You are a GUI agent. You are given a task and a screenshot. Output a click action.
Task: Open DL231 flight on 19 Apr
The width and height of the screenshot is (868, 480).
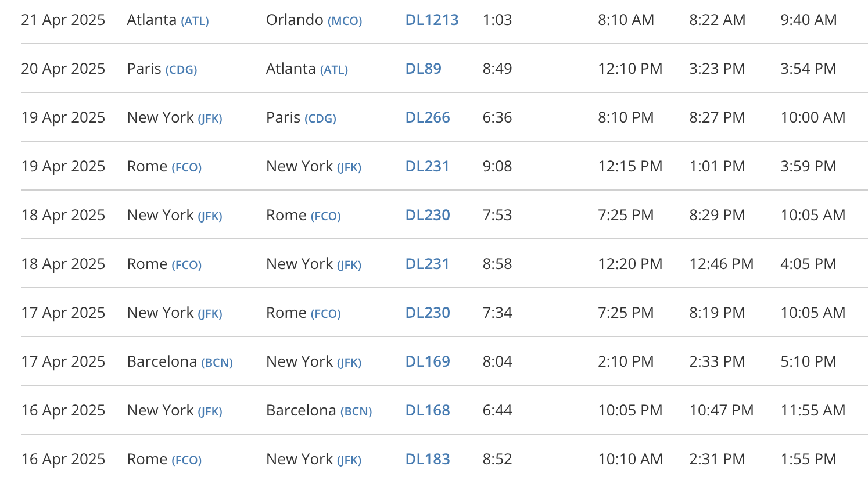tap(428, 166)
